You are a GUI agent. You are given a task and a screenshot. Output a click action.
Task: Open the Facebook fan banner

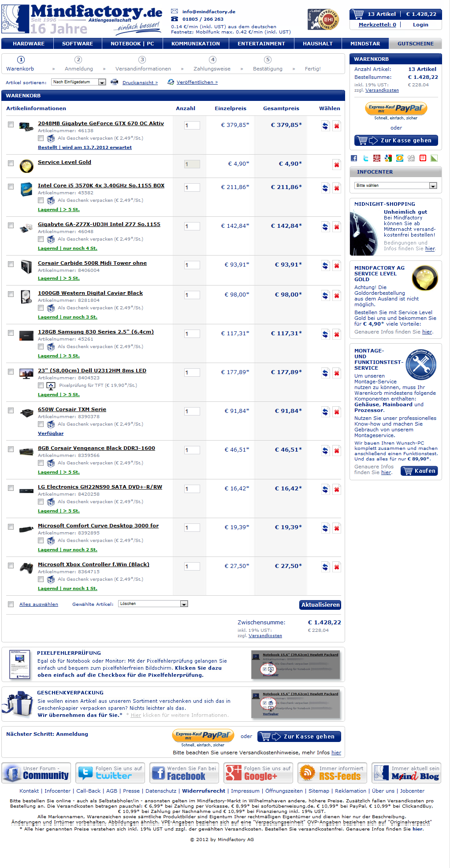(184, 773)
